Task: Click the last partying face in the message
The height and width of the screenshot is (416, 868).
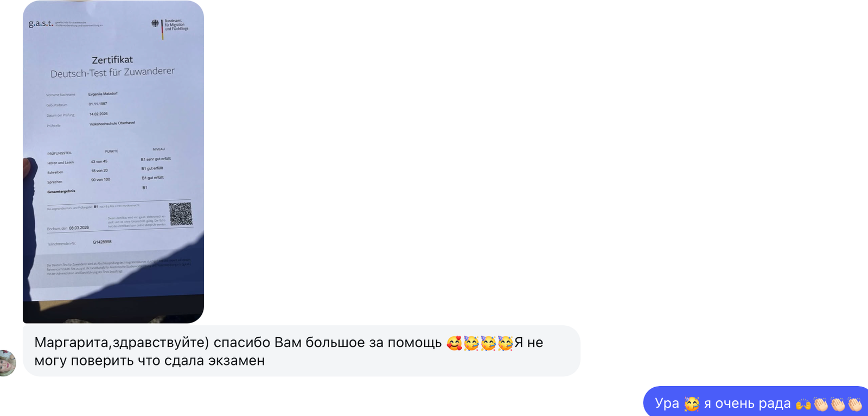Action: click(505, 343)
